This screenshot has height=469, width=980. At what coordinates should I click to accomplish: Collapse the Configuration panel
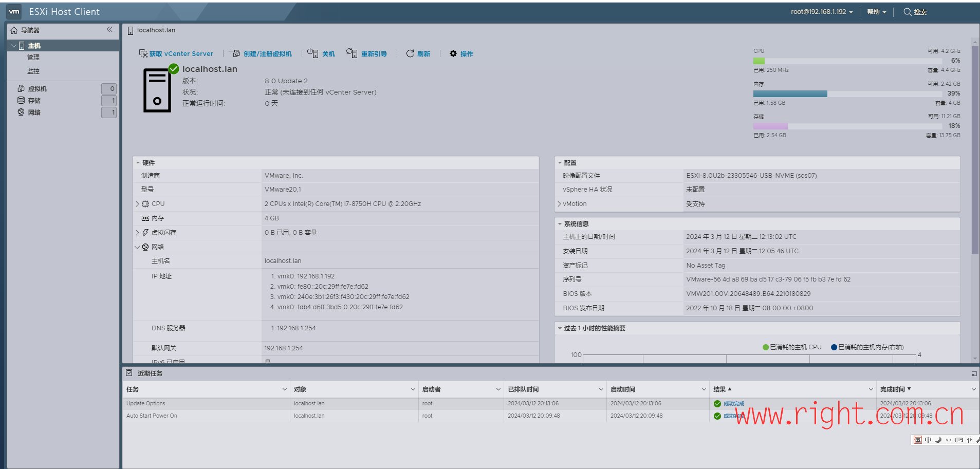click(x=560, y=163)
